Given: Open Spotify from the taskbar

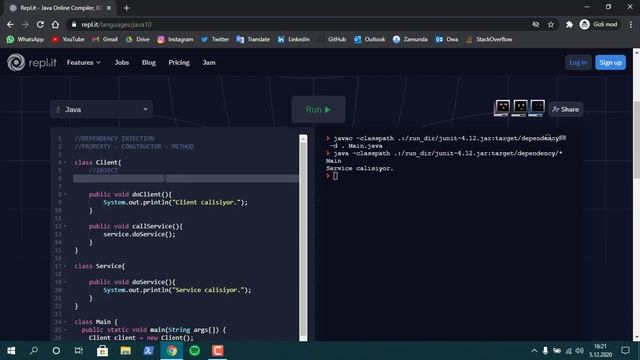Looking at the screenshot, I should click(195, 351).
